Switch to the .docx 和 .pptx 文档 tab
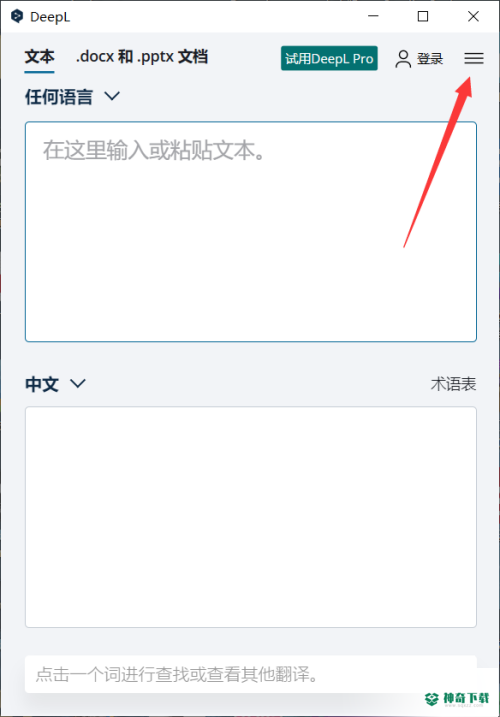Viewport: 500px width, 717px height. (x=142, y=57)
